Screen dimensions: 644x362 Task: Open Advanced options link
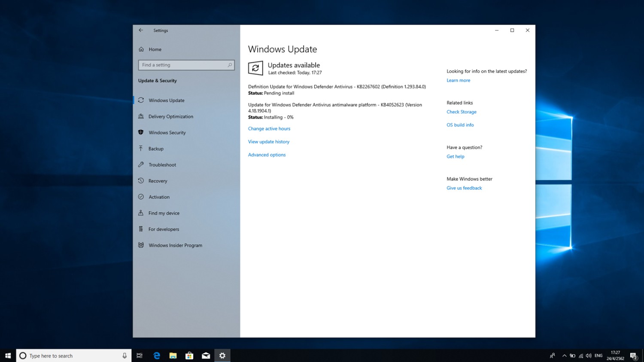point(267,155)
